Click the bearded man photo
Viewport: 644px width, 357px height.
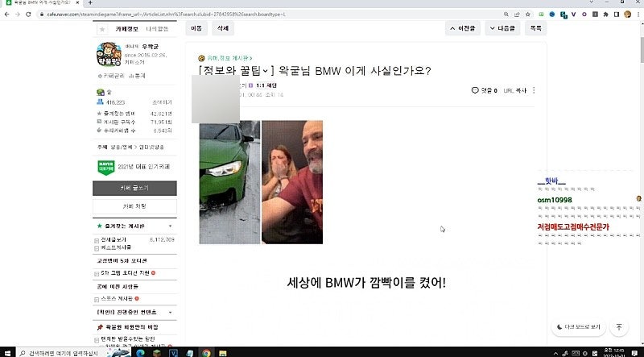click(x=292, y=182)
